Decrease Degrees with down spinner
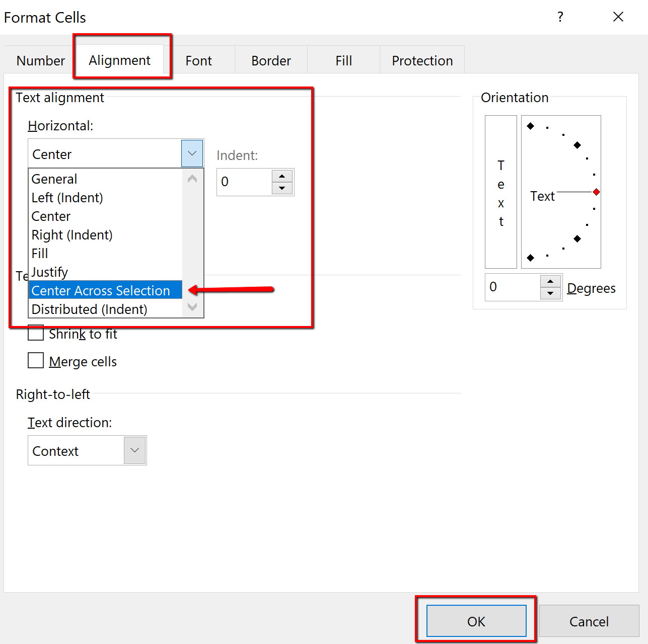Image resolution: width=648 pixels, height=644 pixels. pyautogui.click(x=550, y=293)
